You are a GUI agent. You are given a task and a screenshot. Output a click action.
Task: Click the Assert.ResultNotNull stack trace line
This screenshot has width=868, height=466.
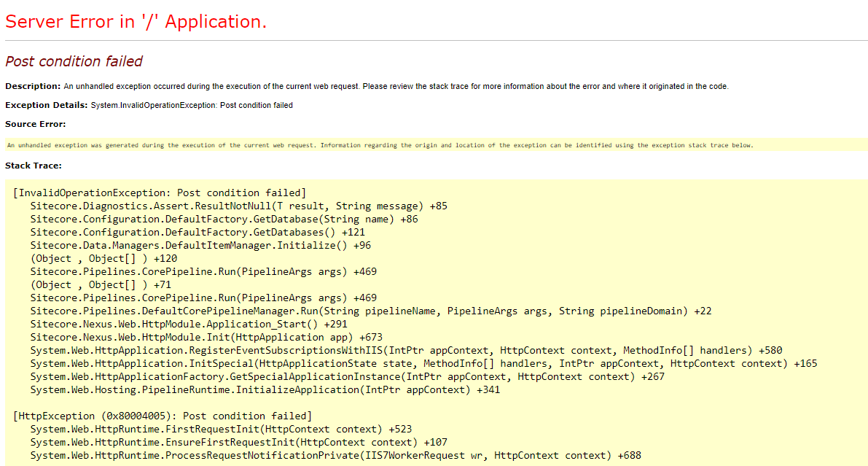(238, 206)
